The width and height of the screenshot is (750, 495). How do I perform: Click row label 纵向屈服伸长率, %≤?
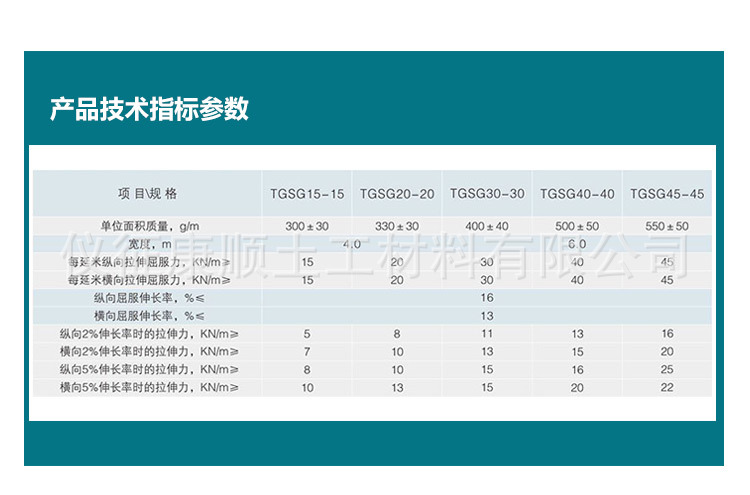pos(149,298)
